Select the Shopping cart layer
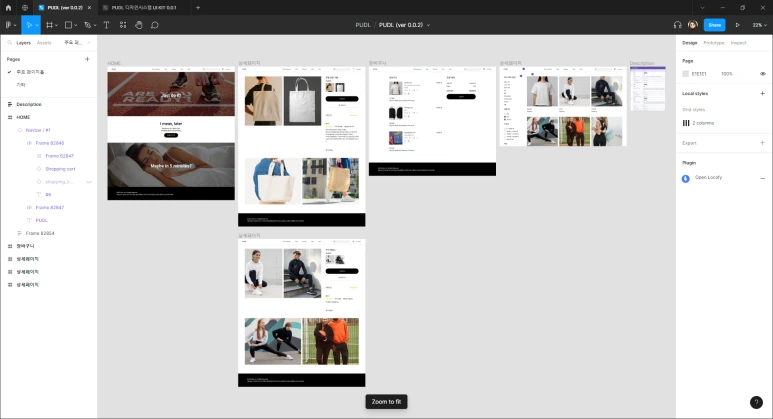Screen dimensions: 773x419 [x=60, y=169]
